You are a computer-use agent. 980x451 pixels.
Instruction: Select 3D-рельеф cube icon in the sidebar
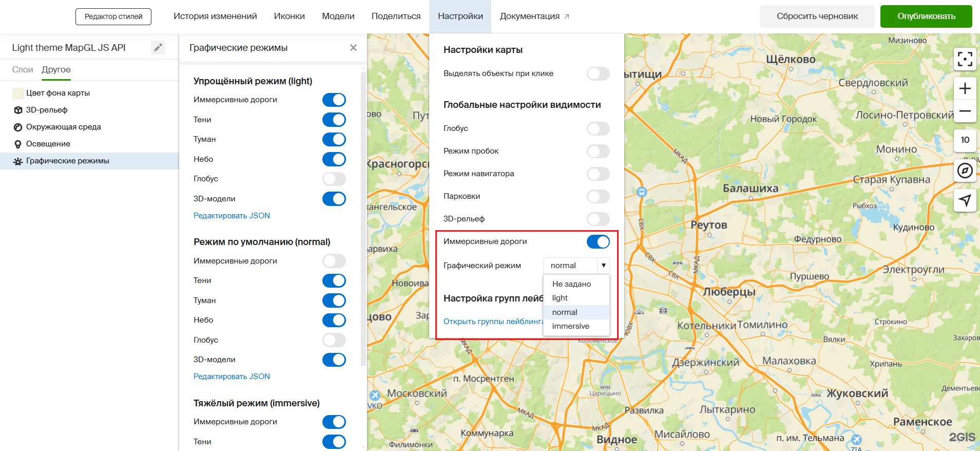point(18,110)
